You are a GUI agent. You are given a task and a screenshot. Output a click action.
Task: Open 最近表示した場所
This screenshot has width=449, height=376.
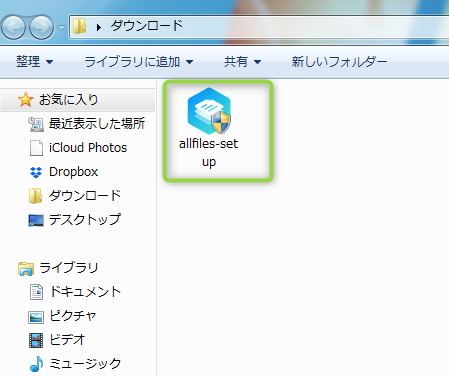point(97,124)
